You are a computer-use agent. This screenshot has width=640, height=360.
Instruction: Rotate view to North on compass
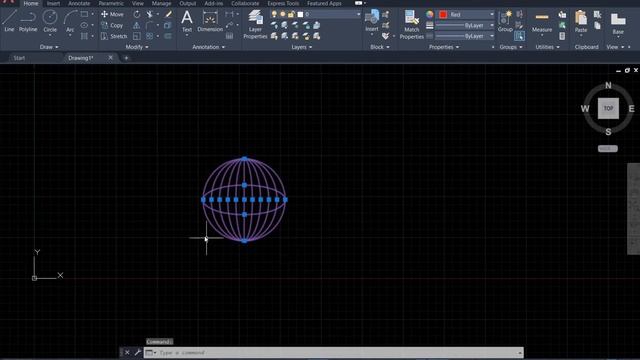608,85
